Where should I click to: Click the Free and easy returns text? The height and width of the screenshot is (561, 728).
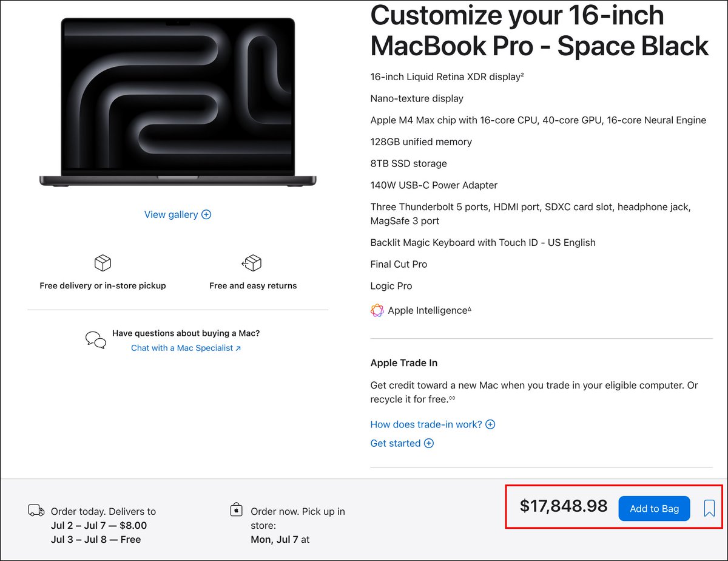click(253, 285)
